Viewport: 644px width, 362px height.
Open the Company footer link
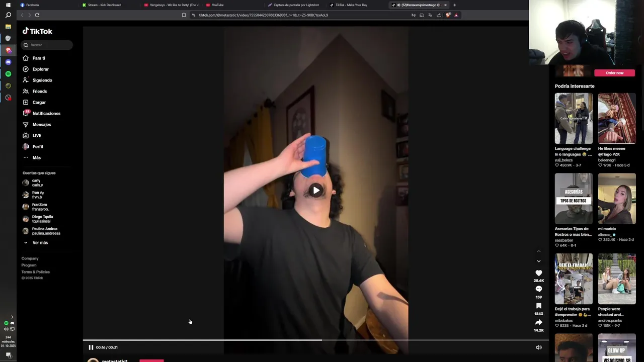coord(30,258)
